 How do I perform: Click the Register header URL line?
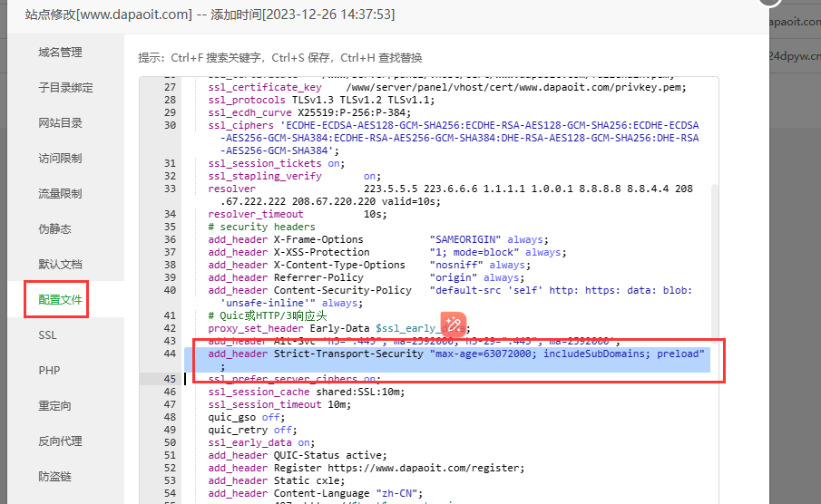366,468
